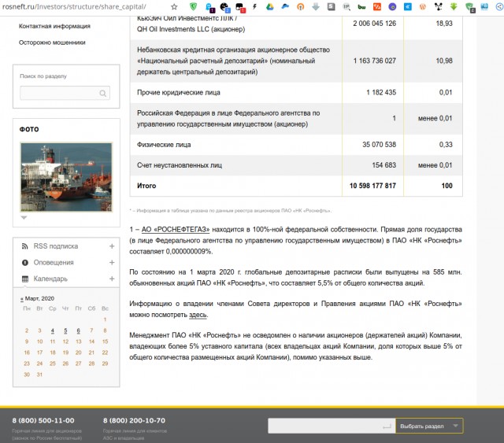Click the Прочие юридические лица row label
This screenshot has height=443, width=504.
(179, 93)
